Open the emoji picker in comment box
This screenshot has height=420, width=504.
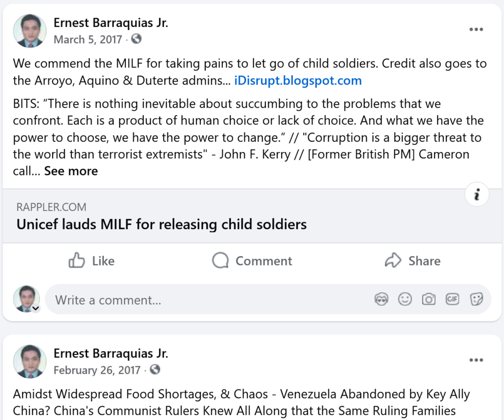coord(405,300)
